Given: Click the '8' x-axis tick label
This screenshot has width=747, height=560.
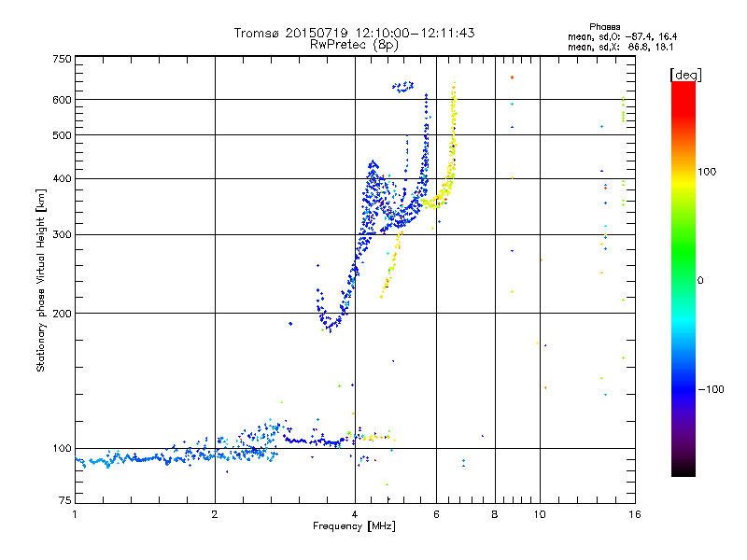Looking at the screenshot, I should coord(495,514).
